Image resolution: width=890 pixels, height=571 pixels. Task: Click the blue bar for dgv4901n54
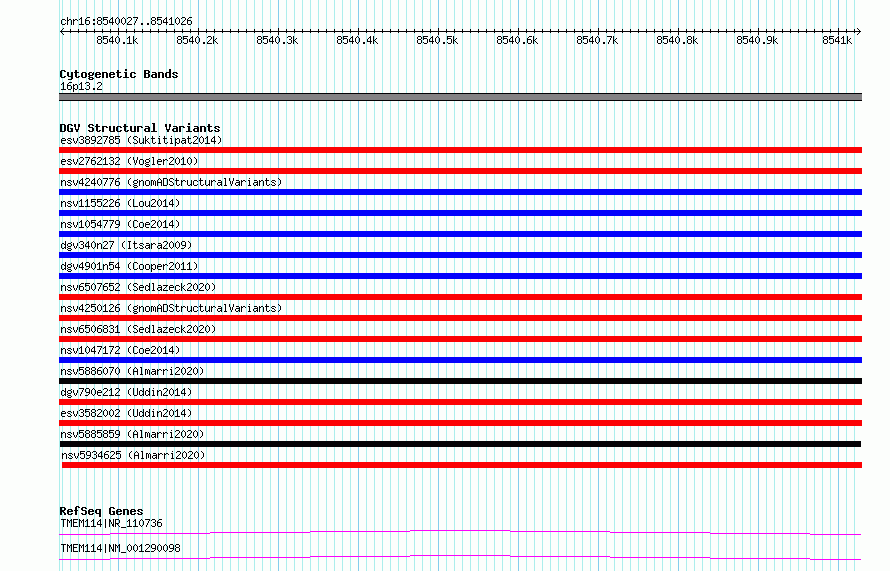tap(460, 276)
